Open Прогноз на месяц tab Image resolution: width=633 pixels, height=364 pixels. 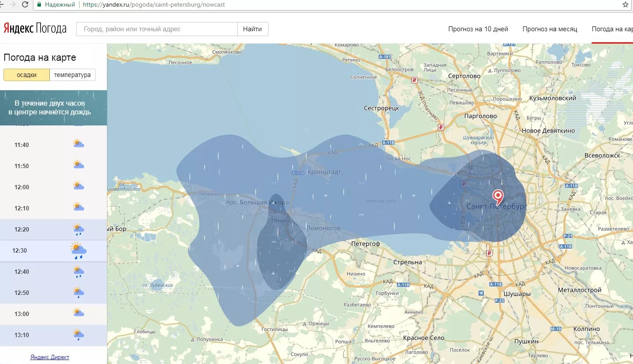pyautogui.click(x=550, y=29)
